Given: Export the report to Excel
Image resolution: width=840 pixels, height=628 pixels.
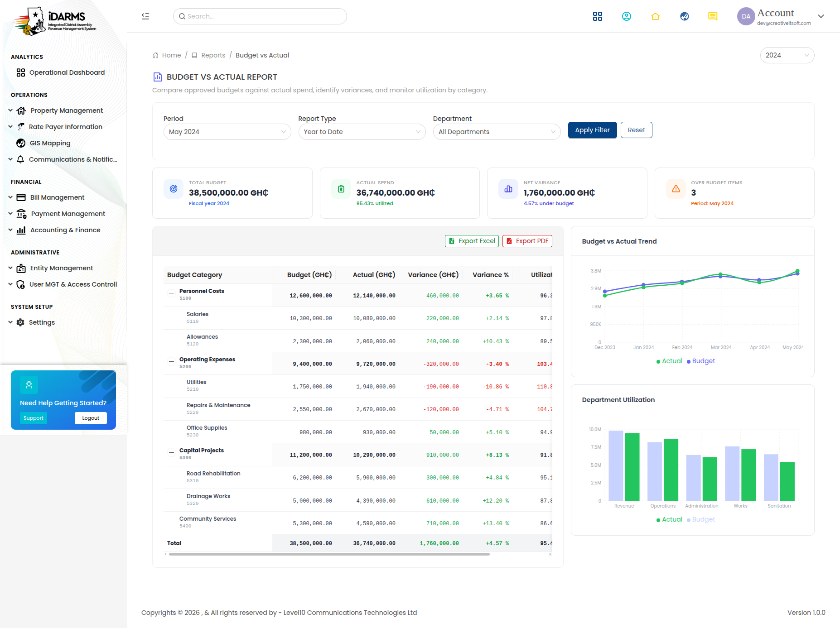Looking at the screenshot, I should 472,241.
